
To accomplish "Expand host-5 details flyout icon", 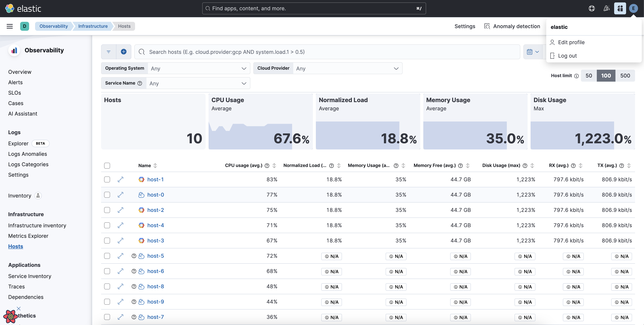I will (121, 256).
